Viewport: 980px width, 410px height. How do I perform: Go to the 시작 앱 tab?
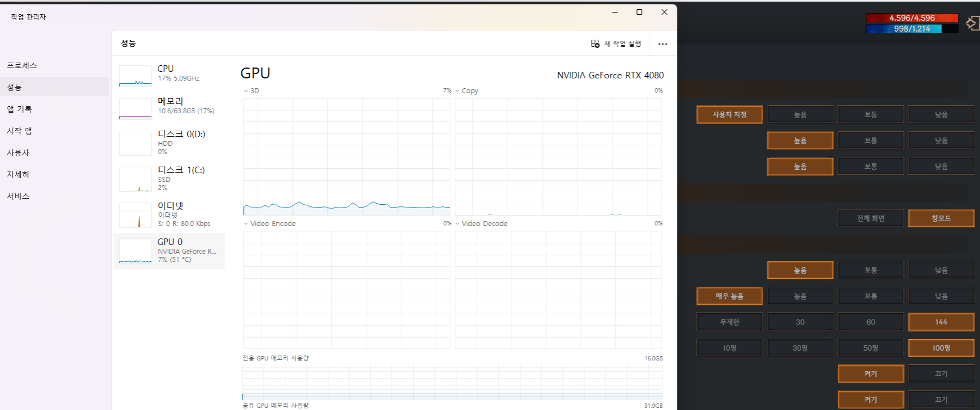[x=19, y=131]
